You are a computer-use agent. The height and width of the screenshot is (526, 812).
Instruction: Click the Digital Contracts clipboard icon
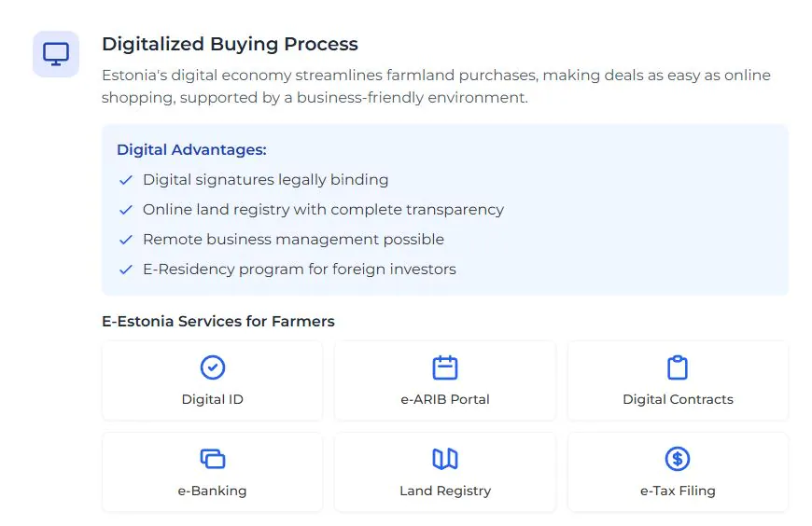[678, 367]
